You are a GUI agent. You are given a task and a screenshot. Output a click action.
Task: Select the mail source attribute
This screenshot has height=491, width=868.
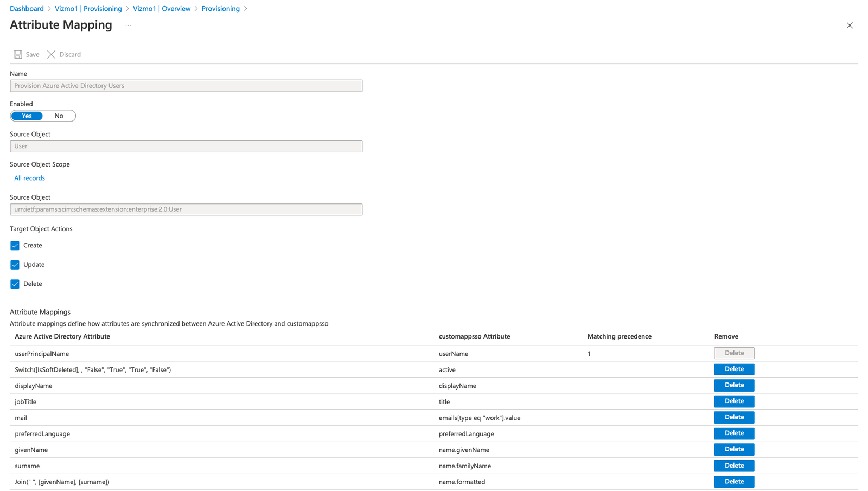[21, 418]
